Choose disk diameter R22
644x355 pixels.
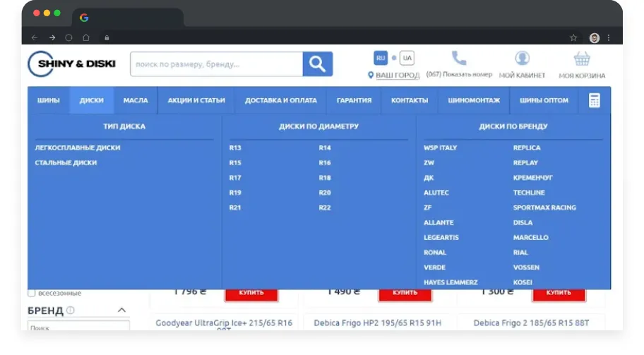click(x=325, y=207)
